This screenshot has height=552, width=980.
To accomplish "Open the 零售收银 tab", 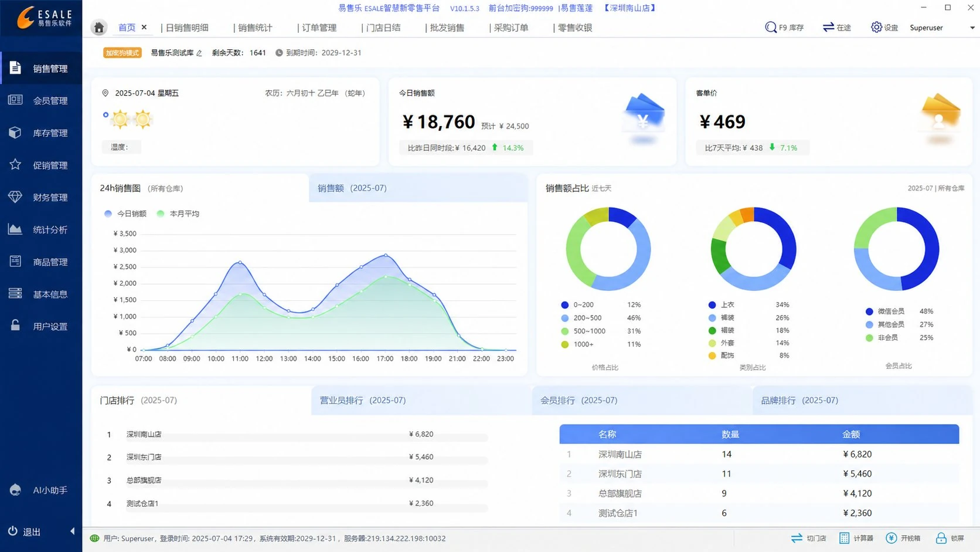I will click(574, 28).
